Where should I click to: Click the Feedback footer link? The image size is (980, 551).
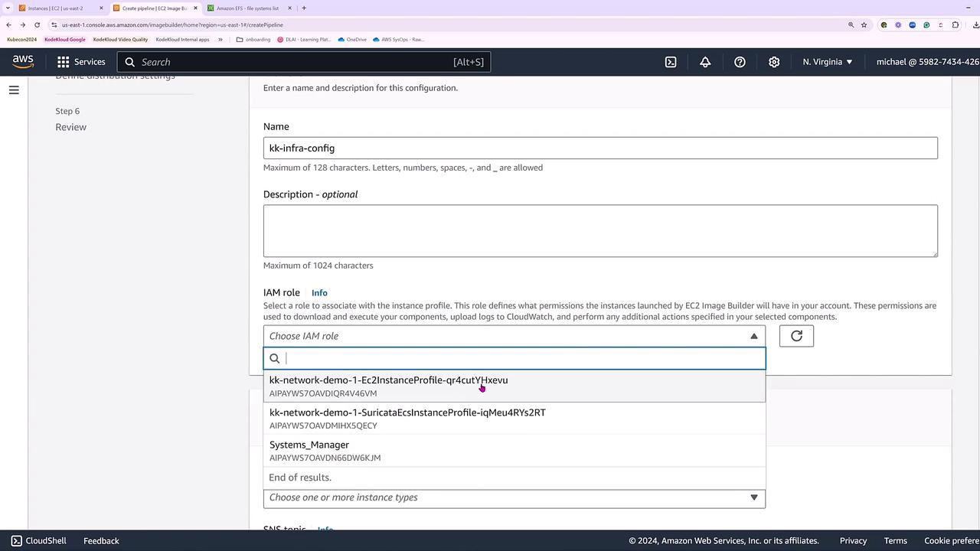(101, 541)
